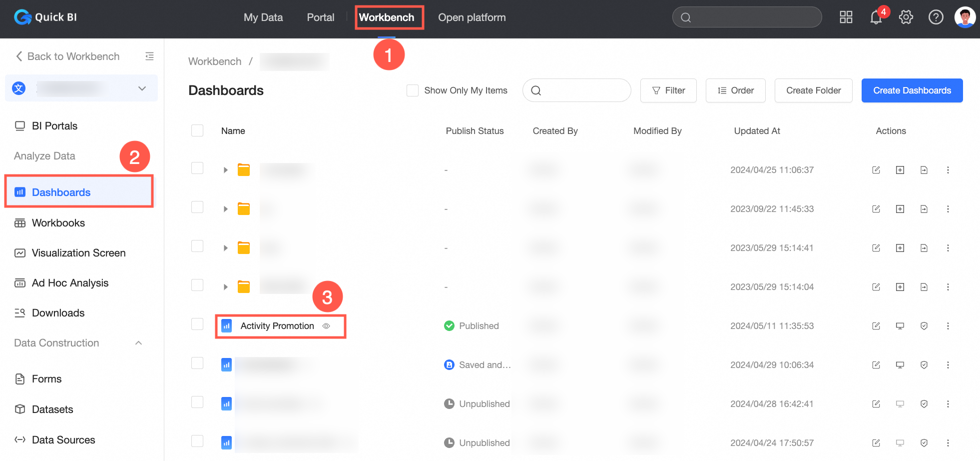Edit the folder updated 2023/05/29 15:14:04
The height and width of the screenshot is (461, 980).
[876, 287]
